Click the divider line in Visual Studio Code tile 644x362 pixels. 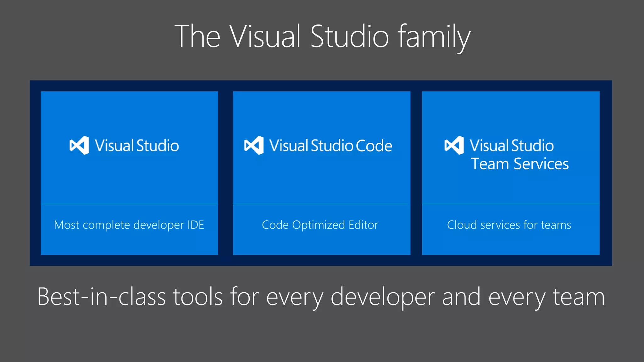[320, 204]
